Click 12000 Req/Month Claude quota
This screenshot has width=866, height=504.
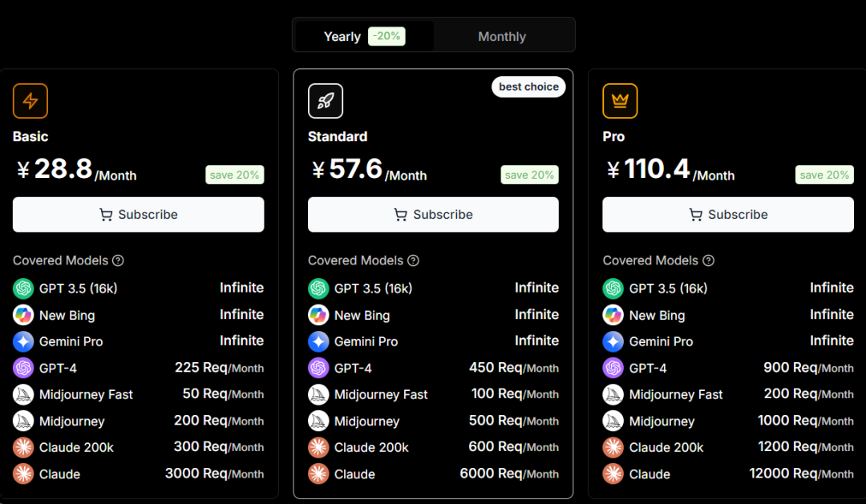[x=801, y=474]
